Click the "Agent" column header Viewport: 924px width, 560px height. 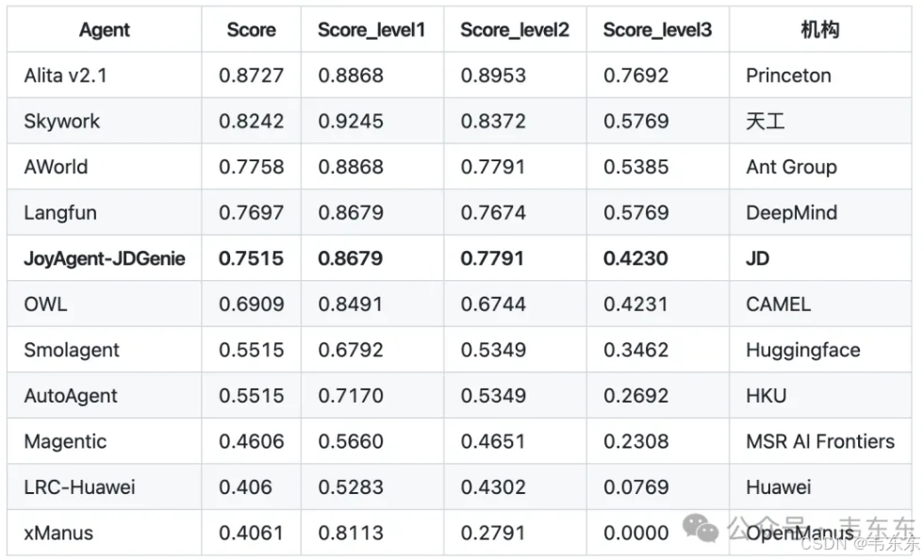(x=105, y=30)
